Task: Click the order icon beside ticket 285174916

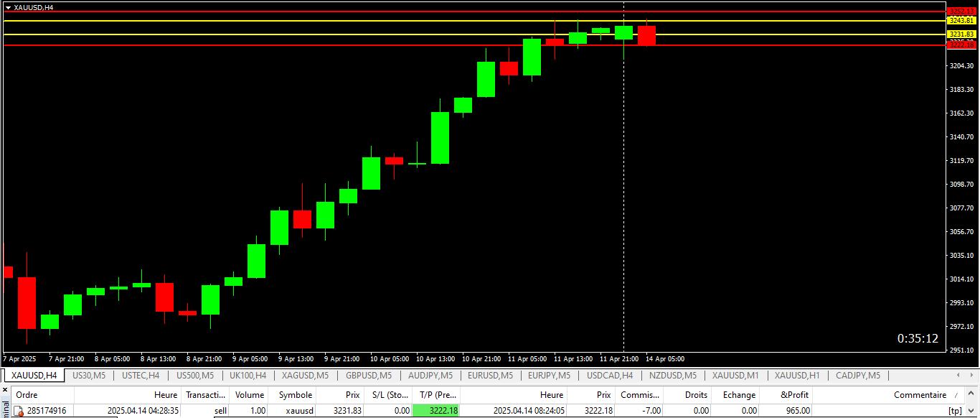Action: point(19,411)
